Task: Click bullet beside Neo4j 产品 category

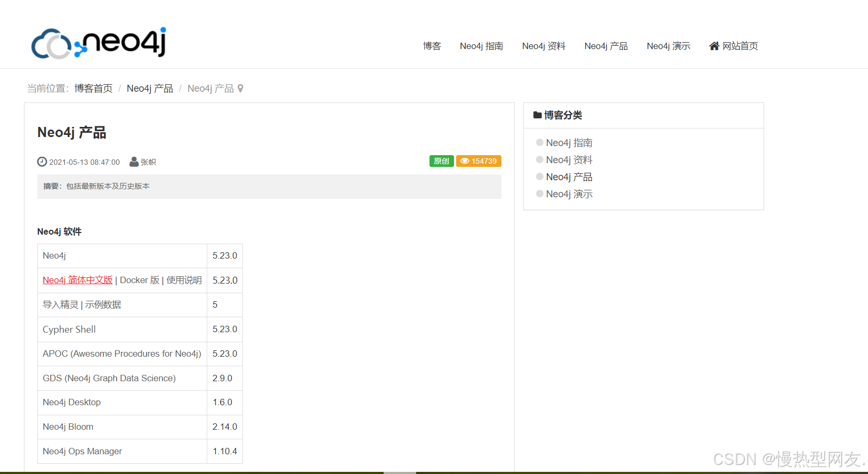Action: [x=540, y=176]
